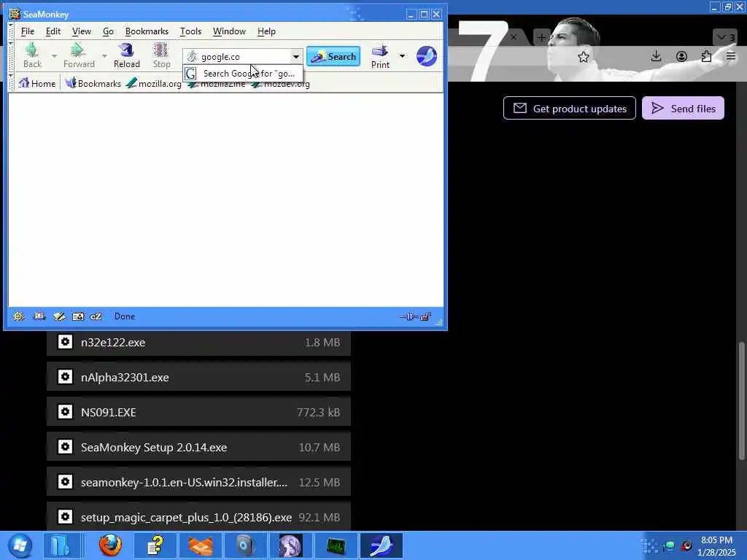The width and height of the screenshot is (747, 560).
Task: Open the URL bar history dropdown arrow
Action: (x=296, y=57)
